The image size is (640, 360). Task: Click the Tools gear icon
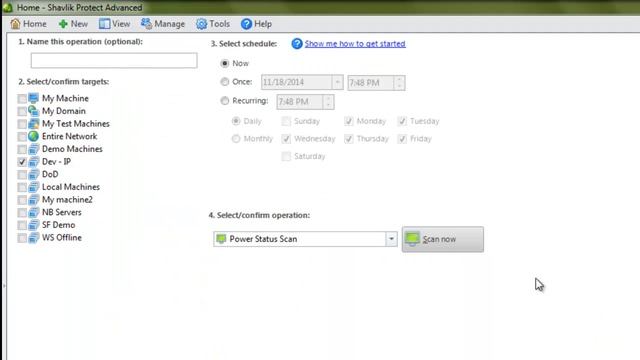201,24
